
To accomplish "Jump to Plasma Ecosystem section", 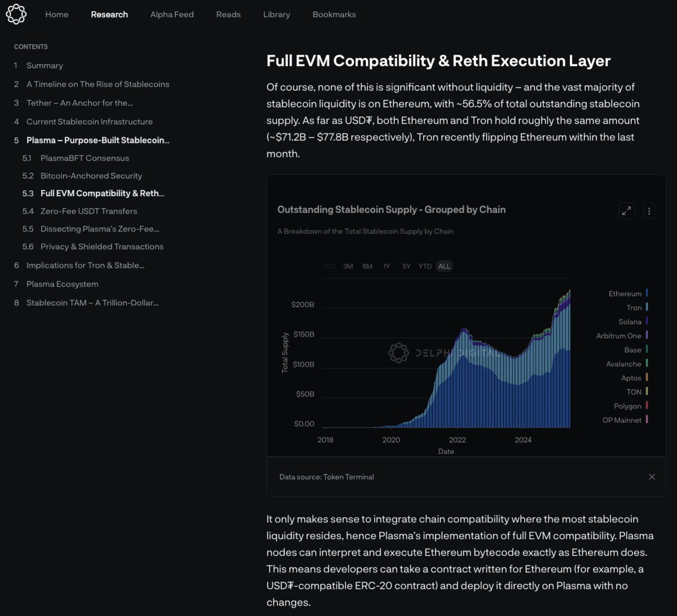I will click(62, 284).
